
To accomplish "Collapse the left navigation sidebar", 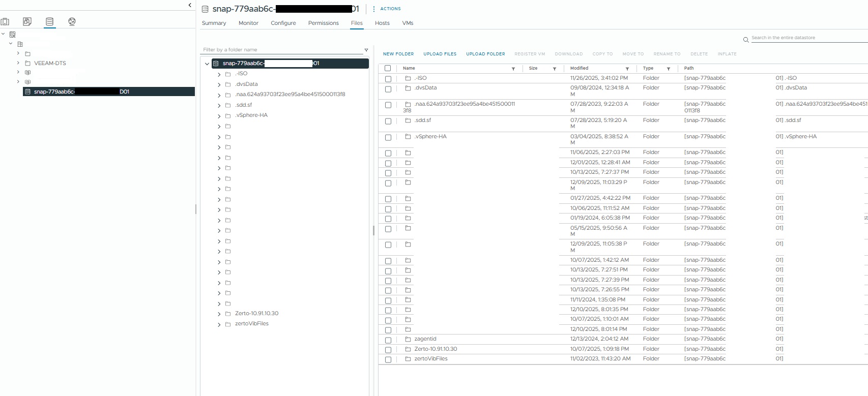I will (x=190, y=5).
